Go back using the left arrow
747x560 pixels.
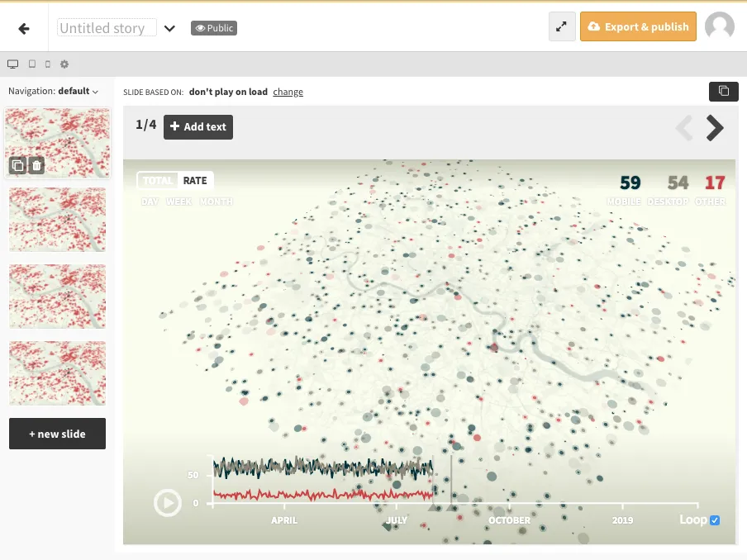pyautogui.click(x=24, y=28)
